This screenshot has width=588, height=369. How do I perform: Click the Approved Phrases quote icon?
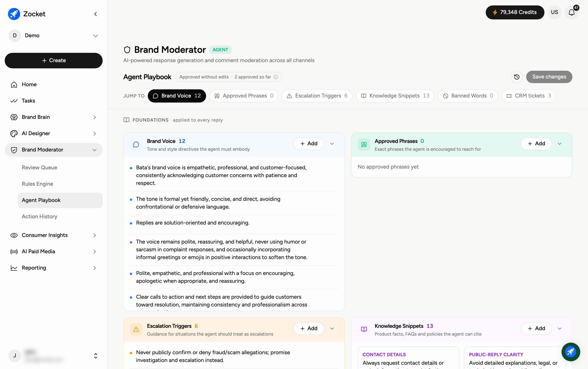[364, 145]
